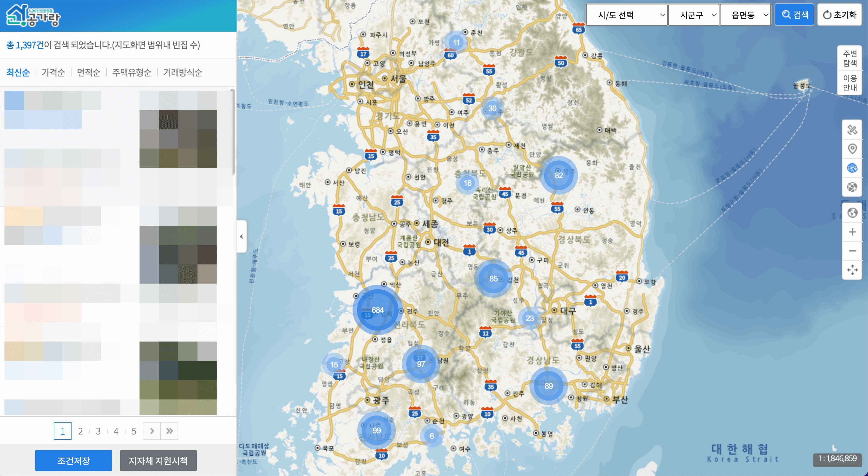Zoom in with the plus icon
Screen dimensions: 868x476
852,232
